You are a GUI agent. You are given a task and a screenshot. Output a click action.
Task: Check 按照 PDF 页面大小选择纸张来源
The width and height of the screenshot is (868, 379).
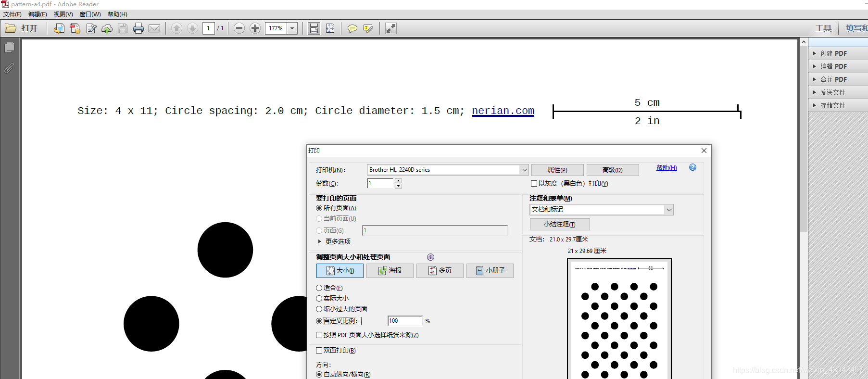[x=319, y=335]
